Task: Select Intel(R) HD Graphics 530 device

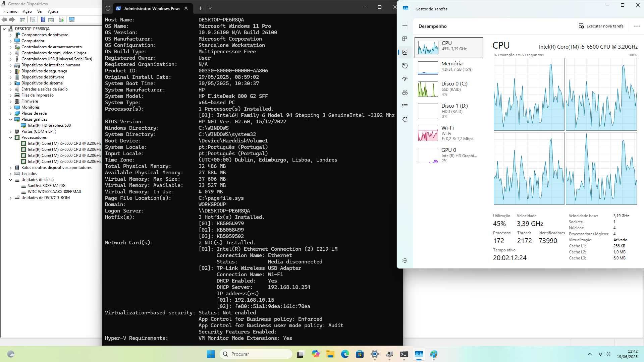Action: (49, 125)
